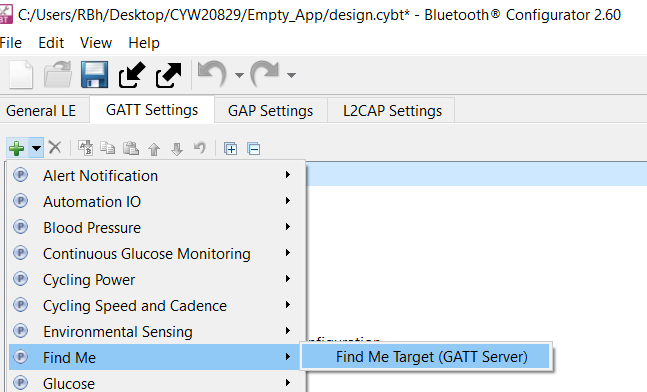Click the Import arrow icon

tap(132, 75)
